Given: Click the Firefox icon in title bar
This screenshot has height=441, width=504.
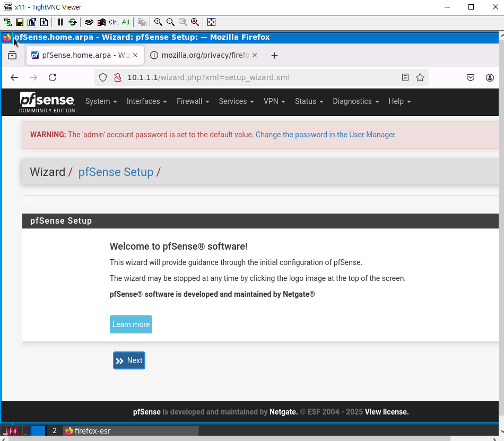Looking at the screenshot, I should pyautogui.click(x=7, y=38).
